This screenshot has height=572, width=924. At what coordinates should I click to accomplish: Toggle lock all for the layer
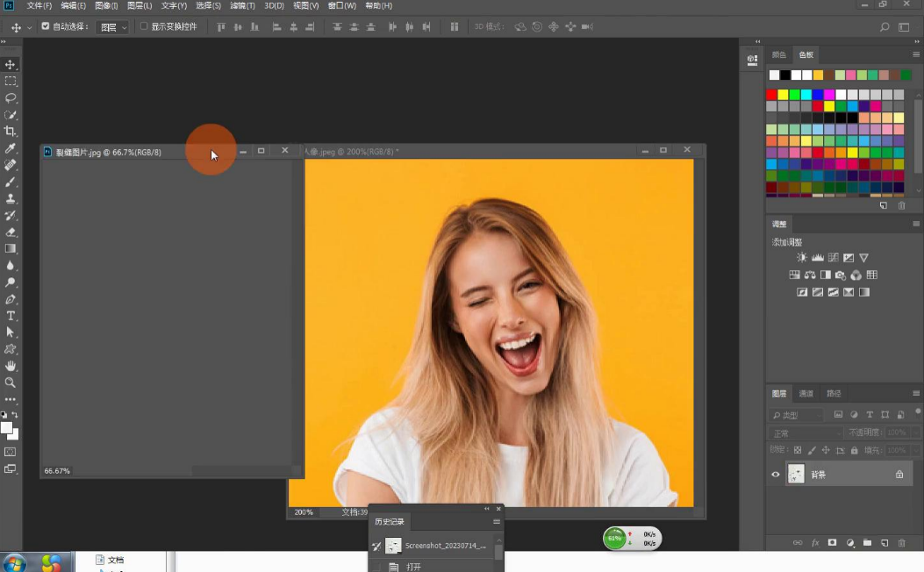(x=855, y=450)
